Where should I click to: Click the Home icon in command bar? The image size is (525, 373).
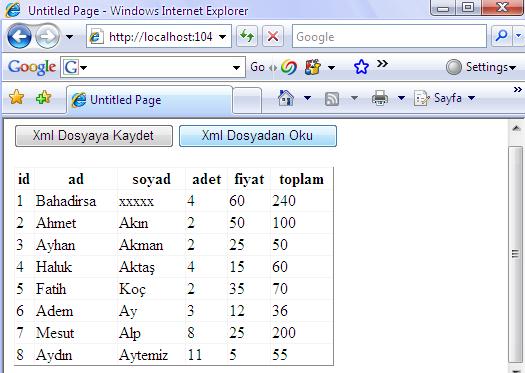click(x=286, y=98)
